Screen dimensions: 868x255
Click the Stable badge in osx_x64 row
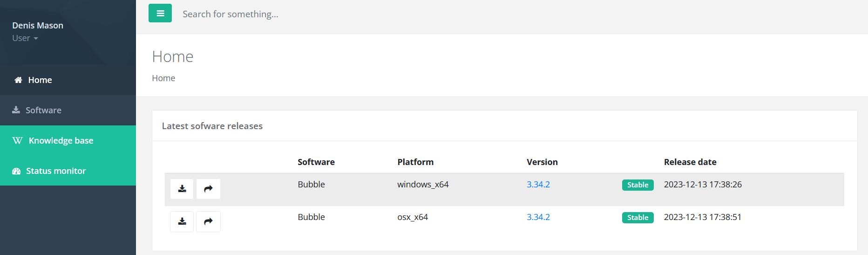pos(637,218)
